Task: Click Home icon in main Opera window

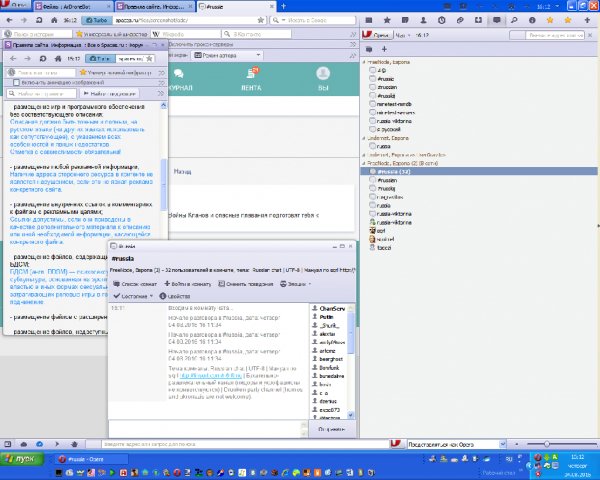Action: 54,20
